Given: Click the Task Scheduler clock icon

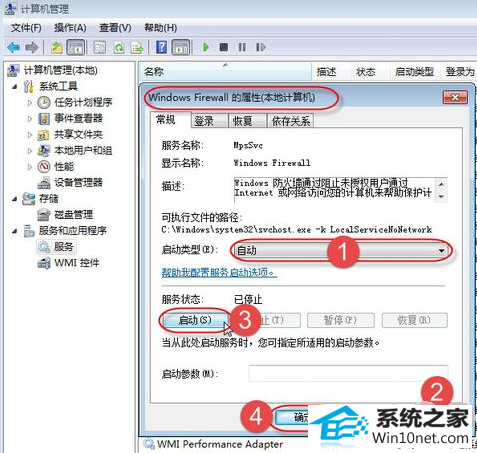Looking at the screenshot, I should pos(44,102).
